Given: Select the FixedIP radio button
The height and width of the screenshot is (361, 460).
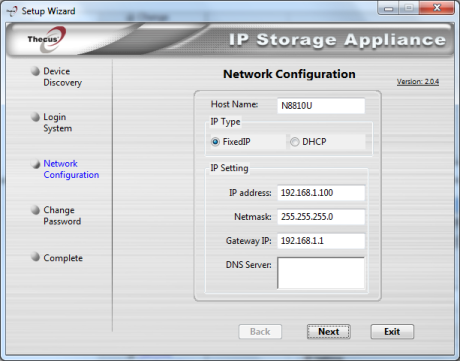Looking at the screenshot, I should pos(215,142).
